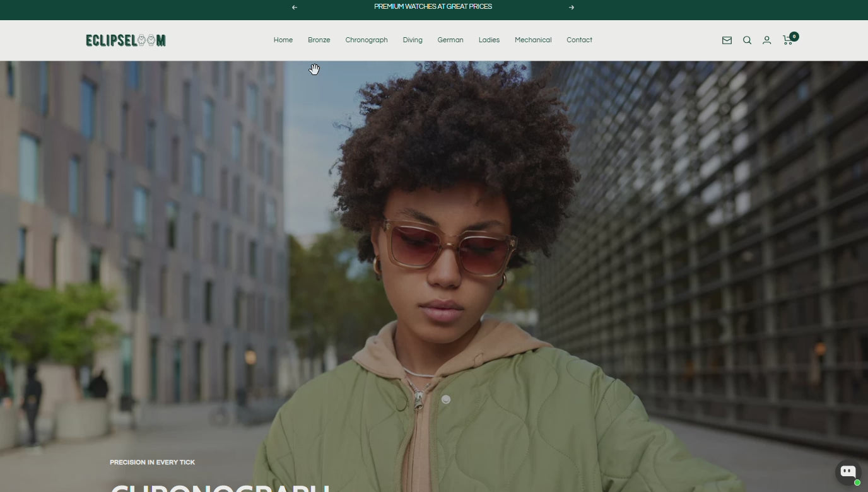Viewport: 868px width, 492px height.
Task: Open the Diving category link
Action: click(x=413, y=40)
